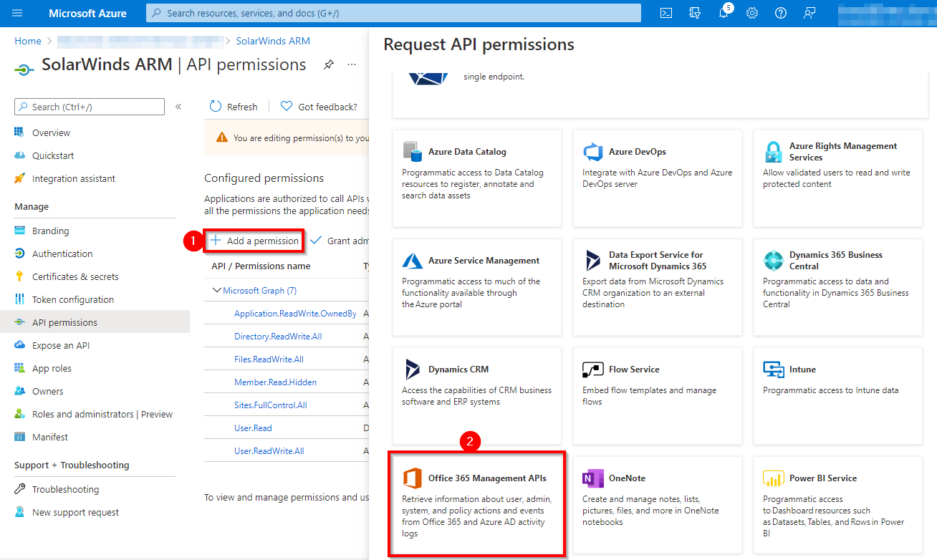Open the notifications bell showing 5 alerts
The image size is (937, 560).
coord(724,12)
